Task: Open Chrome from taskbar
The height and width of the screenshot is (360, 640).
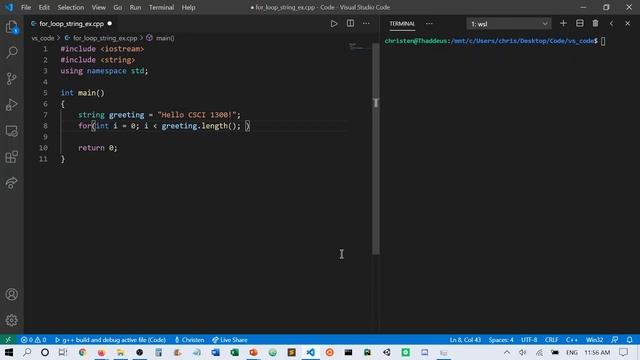Action: click(x=82, y=352)
